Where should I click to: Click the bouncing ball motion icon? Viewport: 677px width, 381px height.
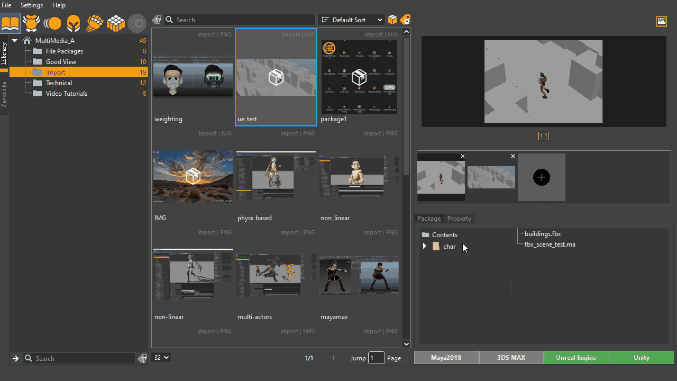click(52, 23)
